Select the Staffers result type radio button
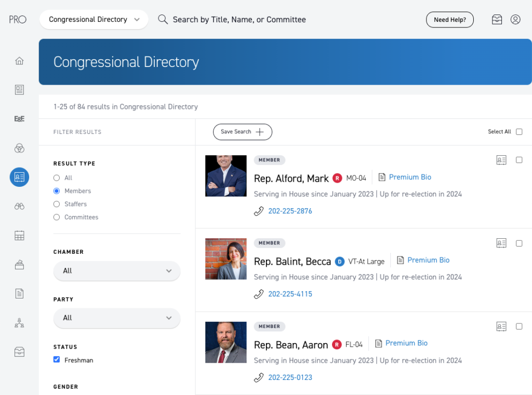Screen dimensions: 532x395 tap(56, 204)
